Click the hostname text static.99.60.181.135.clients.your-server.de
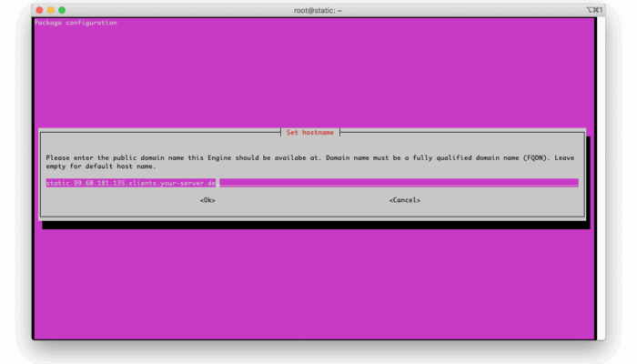Screen dimensions: 637x364 (x=130, y=183)
